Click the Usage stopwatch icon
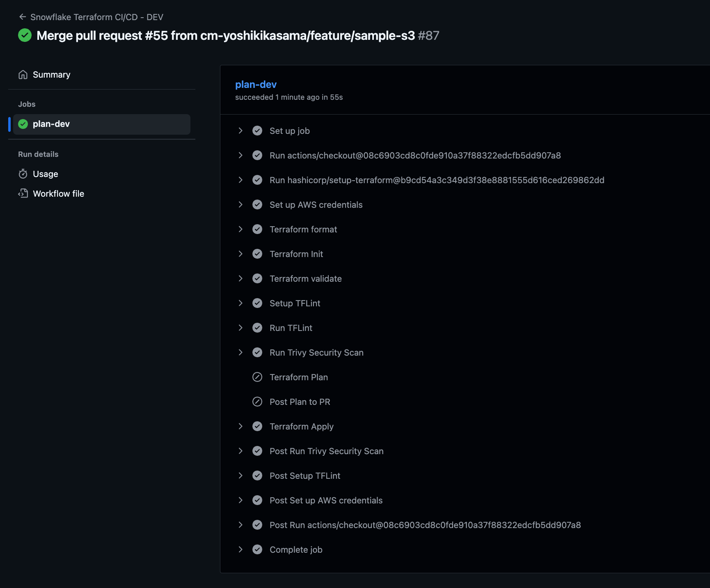The image size is (710, 588). pos(23,174)
